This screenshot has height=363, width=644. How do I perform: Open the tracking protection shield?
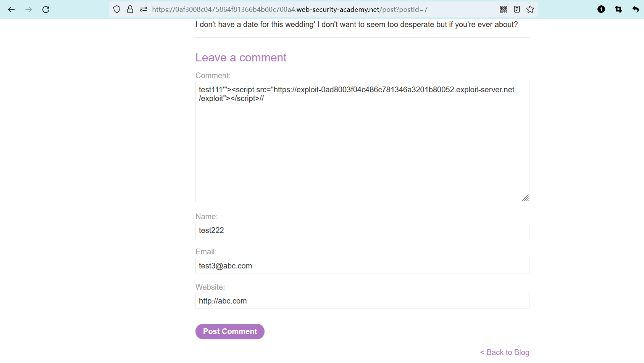(117, 10)
